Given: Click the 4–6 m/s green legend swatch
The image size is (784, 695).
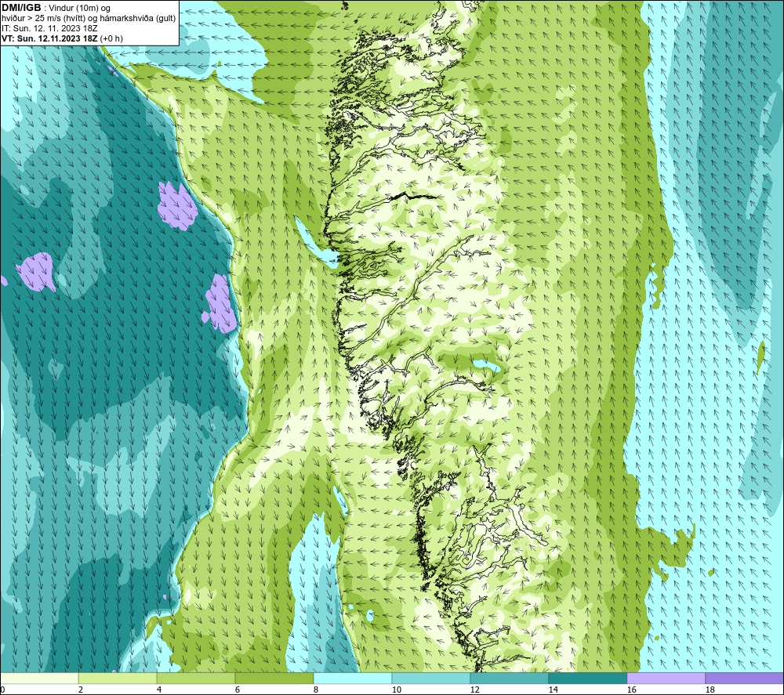Looking at the screenshot, I should (x=196, y=678).
